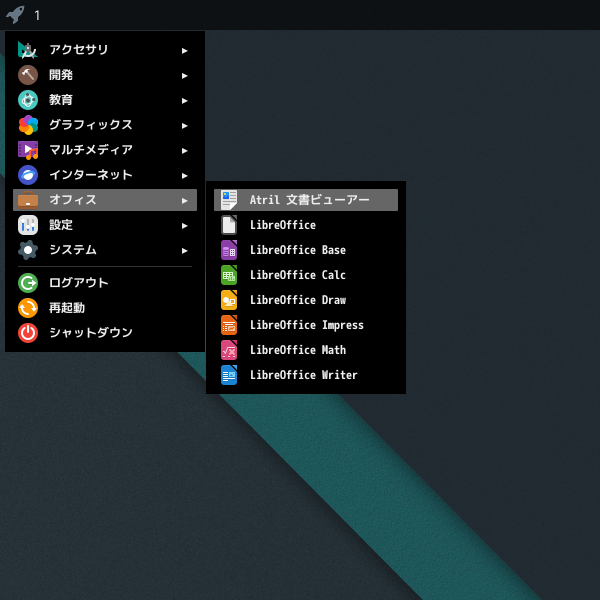Click the blank LibreOffice document icon
The image size is (600, 600).
[229, 225]
